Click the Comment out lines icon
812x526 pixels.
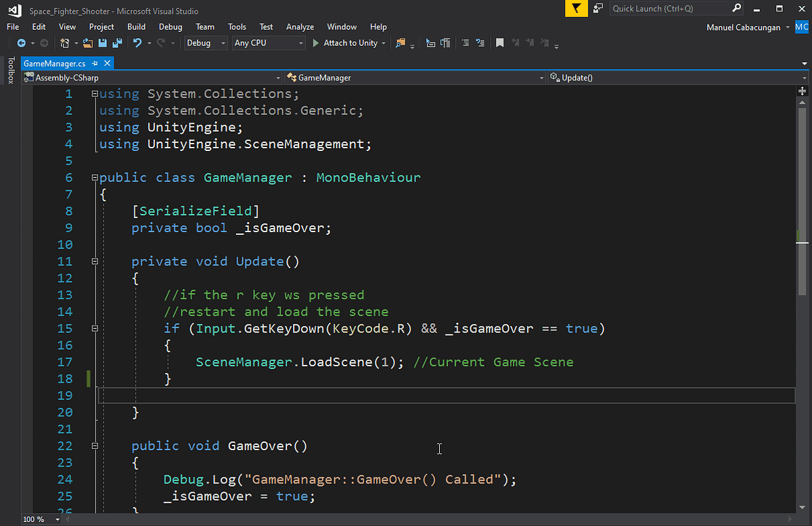(465, 43)
